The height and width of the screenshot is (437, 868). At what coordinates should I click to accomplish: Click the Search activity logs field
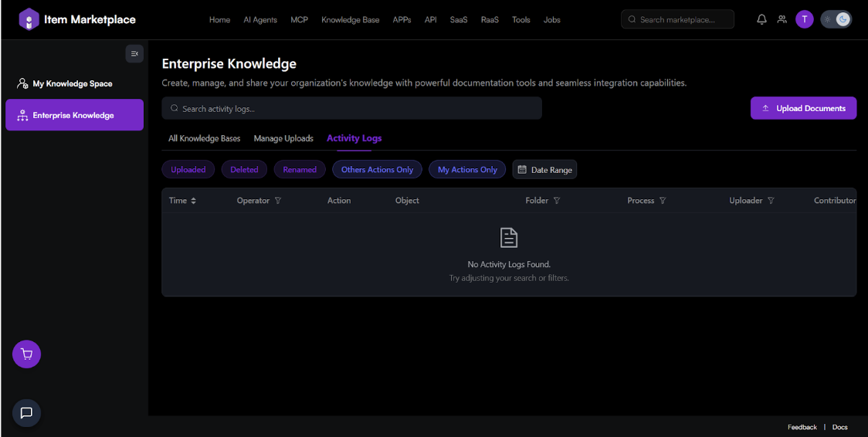pyautogui.click(x=351, y=109)
